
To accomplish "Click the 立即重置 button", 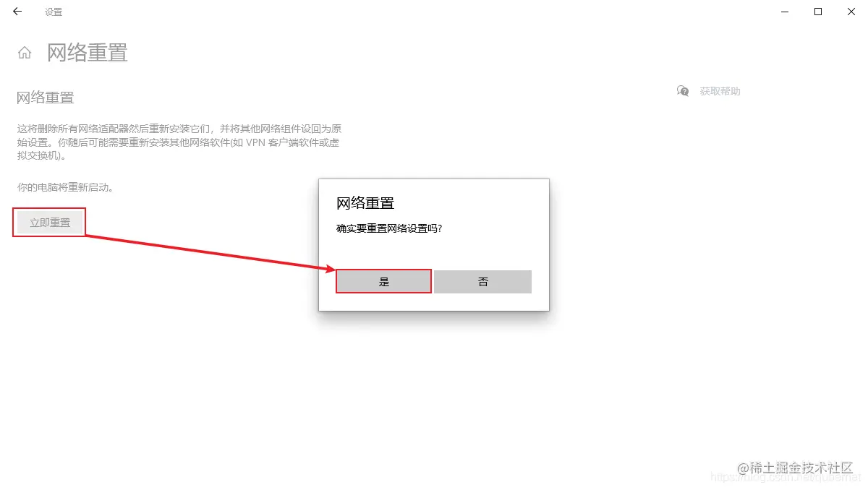I will pyautogui.click(x=50, y=223).
